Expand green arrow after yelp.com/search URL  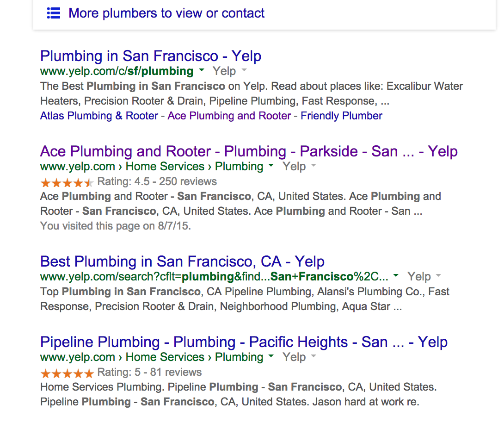pyautogui.click(x=396, y=276)
